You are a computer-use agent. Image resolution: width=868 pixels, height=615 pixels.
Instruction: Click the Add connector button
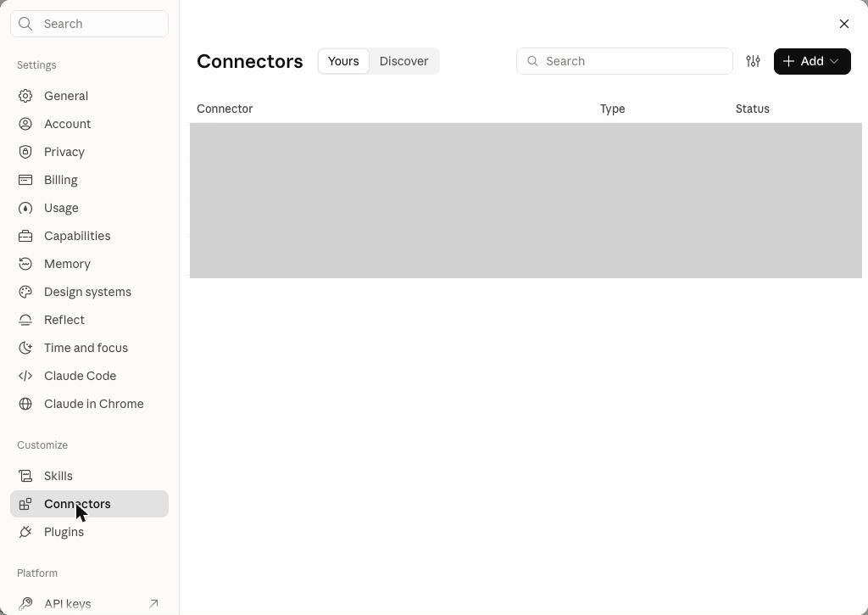812,61
